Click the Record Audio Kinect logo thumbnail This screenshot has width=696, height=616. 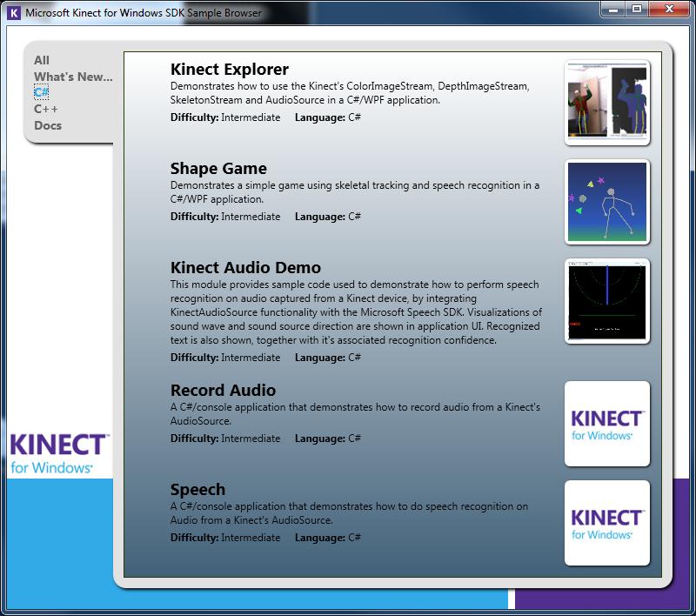(x=607, y=424)
